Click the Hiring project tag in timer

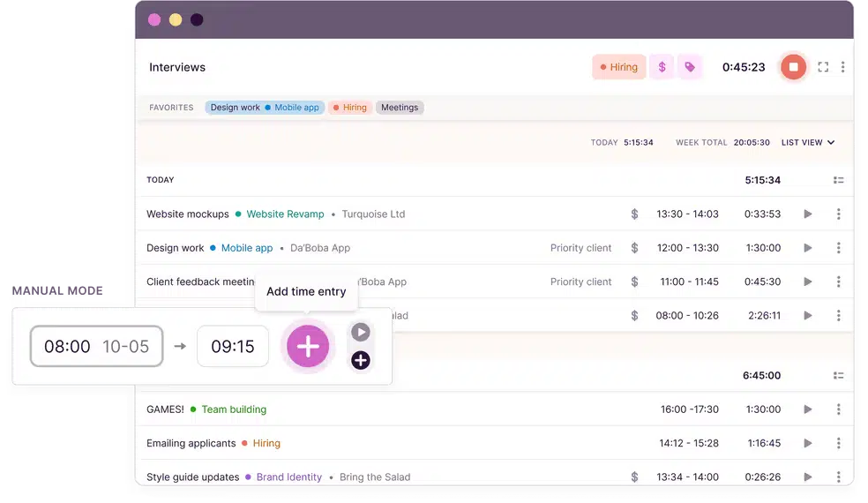(x=618, y=67)
